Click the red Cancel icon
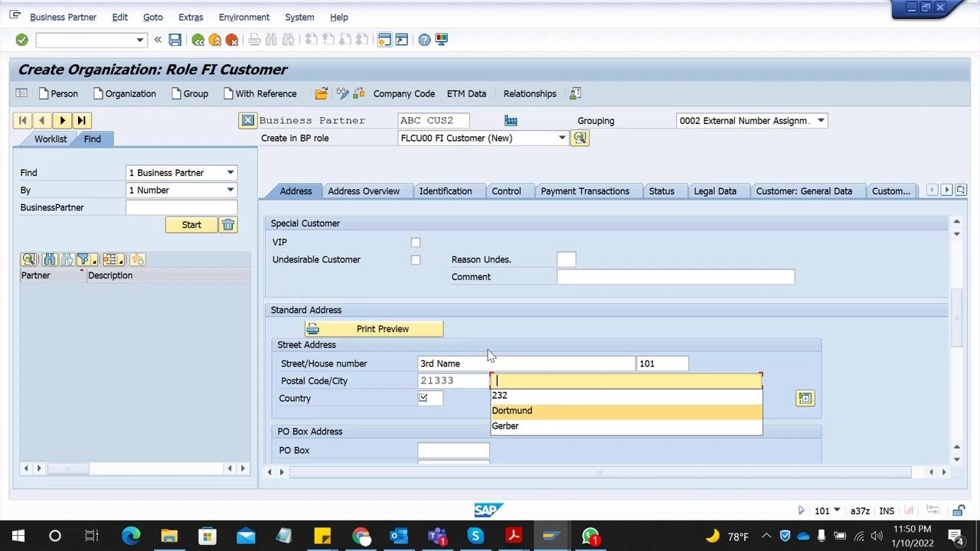 232,40
